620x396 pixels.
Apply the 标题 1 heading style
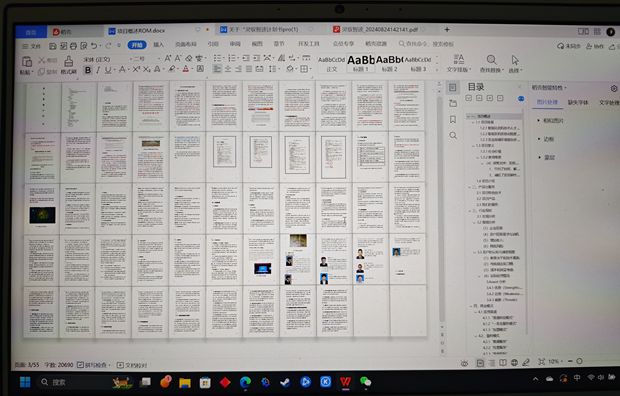click(x=360, y=63)
